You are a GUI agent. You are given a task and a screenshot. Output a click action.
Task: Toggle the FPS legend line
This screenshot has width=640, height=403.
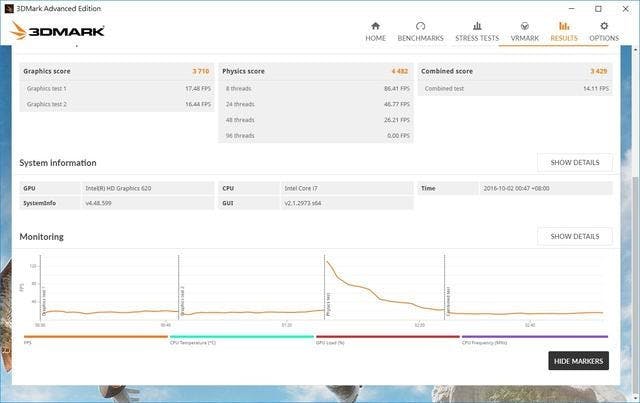coord(95,338)
